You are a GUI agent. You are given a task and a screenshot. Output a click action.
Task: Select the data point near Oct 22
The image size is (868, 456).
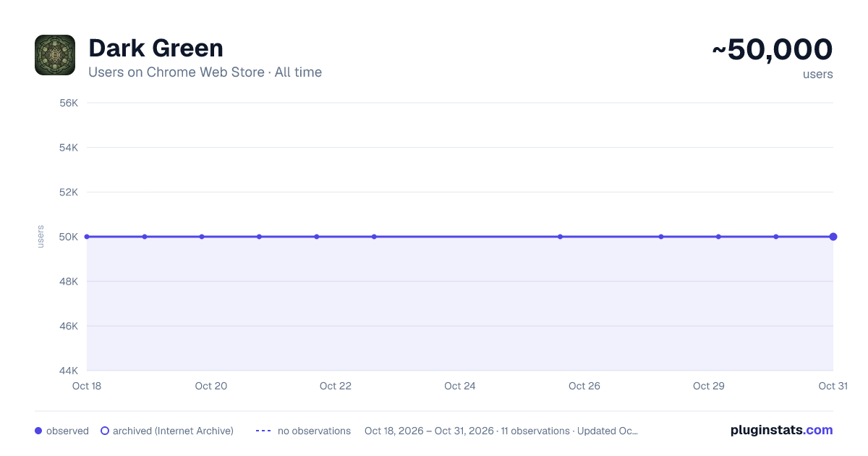pos(317,237)
